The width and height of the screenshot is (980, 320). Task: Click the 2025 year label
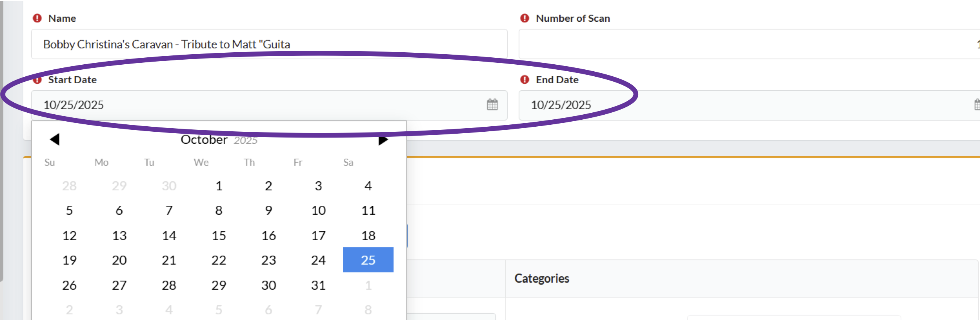[x=245, y=140]
